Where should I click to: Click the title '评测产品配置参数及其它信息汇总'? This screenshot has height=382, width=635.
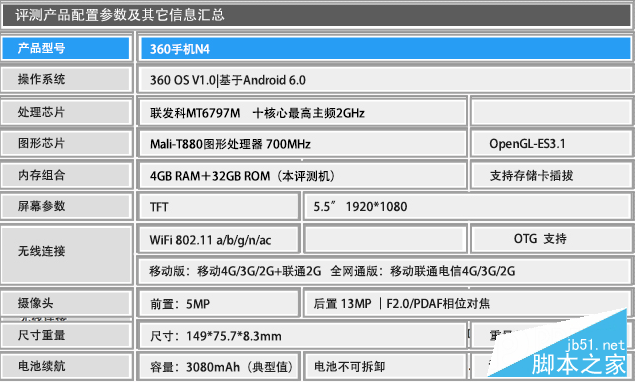(x=120, y=15)
